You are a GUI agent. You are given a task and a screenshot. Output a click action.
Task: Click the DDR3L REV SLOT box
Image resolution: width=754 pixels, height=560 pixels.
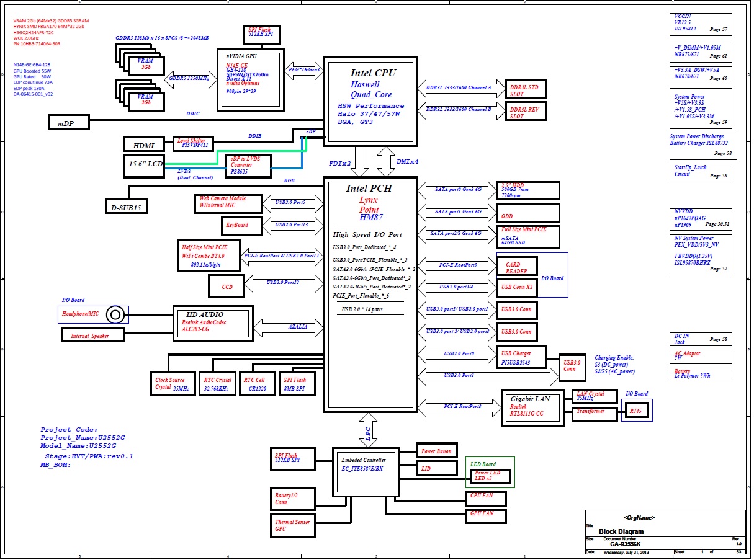click(527, 112)
